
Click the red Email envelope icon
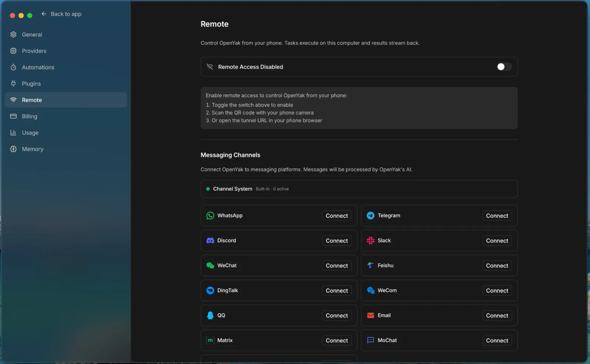coord(371,315)
